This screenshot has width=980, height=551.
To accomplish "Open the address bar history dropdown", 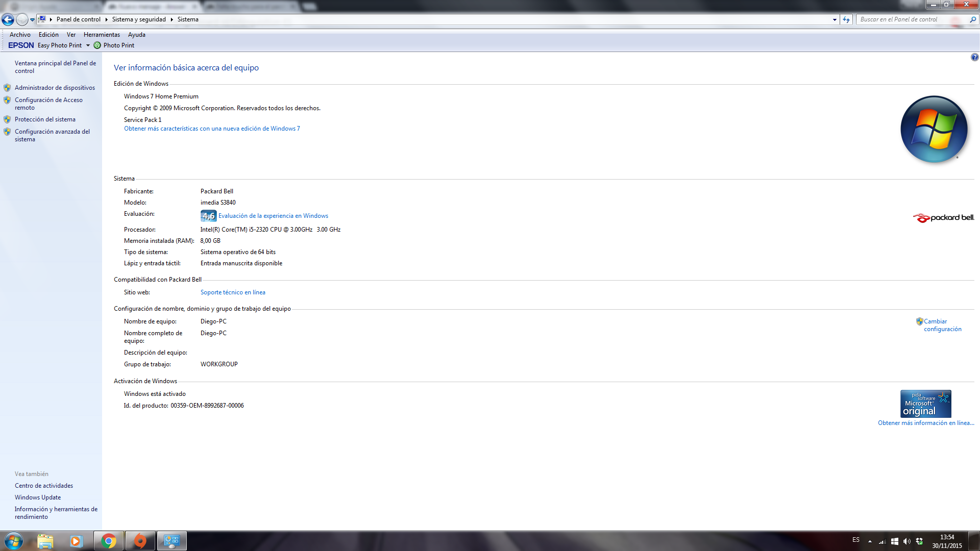I will (835, 19).
